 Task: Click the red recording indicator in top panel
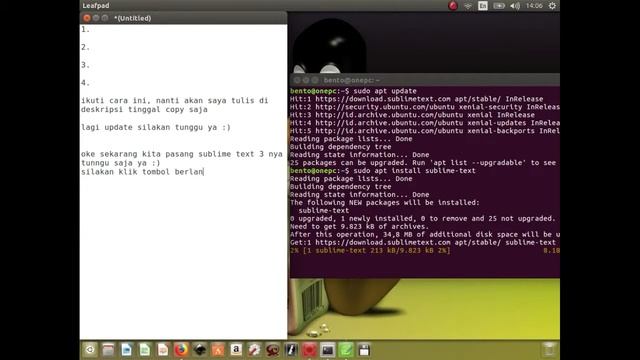coord(453,6)
